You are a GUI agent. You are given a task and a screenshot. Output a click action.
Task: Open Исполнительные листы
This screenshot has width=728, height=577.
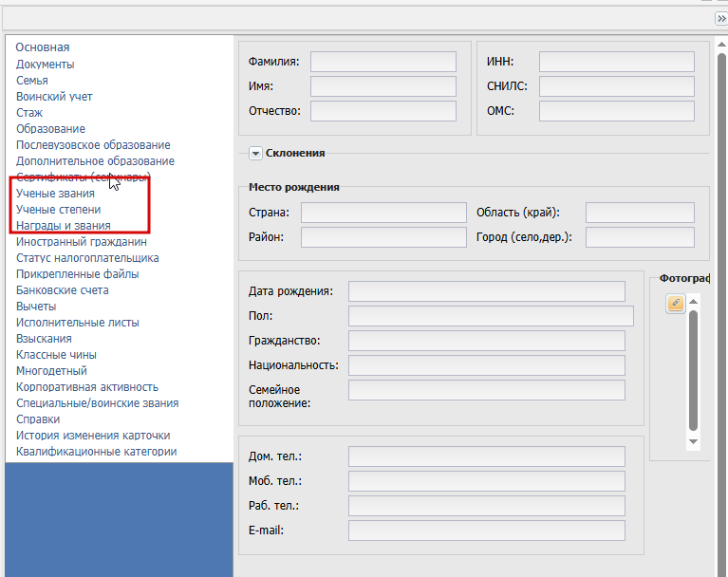tap(78, 322)
